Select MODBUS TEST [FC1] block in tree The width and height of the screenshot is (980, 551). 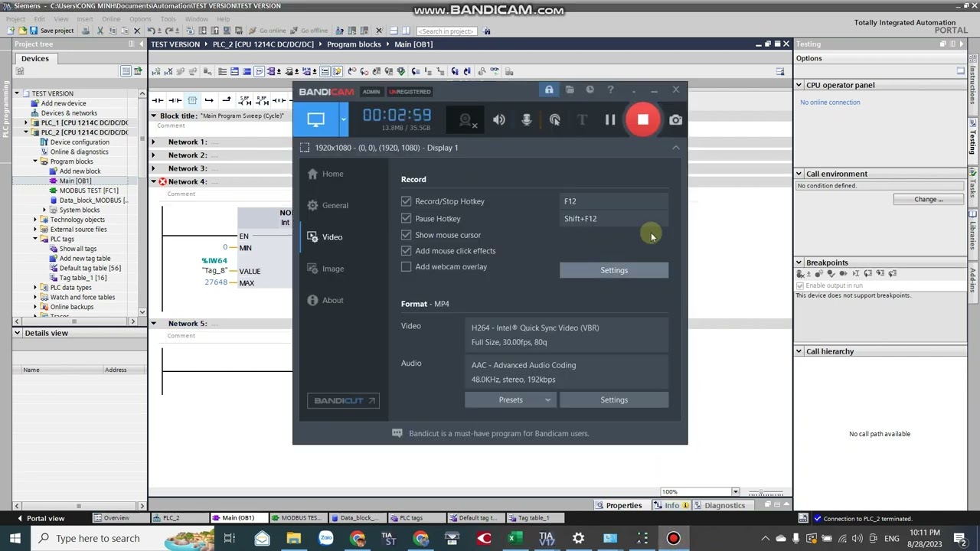pyautogui.click(x=89, y=191)
